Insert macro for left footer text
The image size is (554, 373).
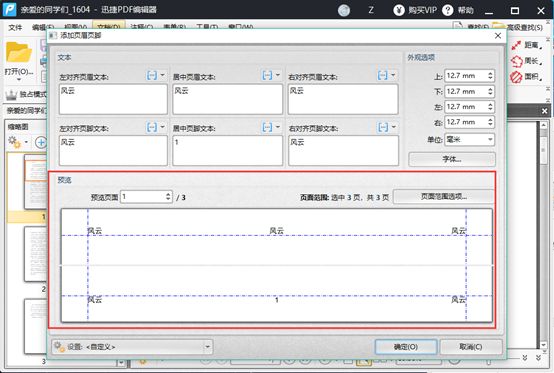152,127
